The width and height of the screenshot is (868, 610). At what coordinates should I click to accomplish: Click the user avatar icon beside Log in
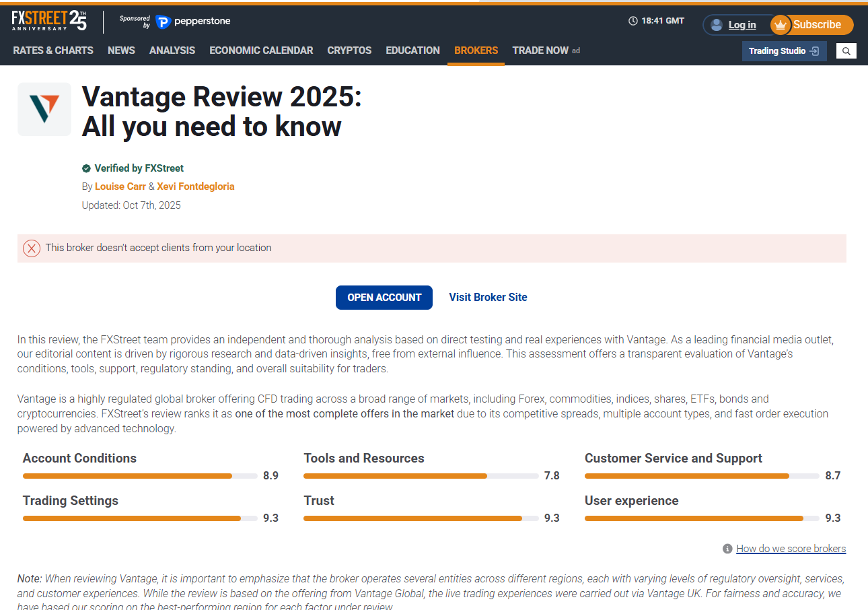717,25
